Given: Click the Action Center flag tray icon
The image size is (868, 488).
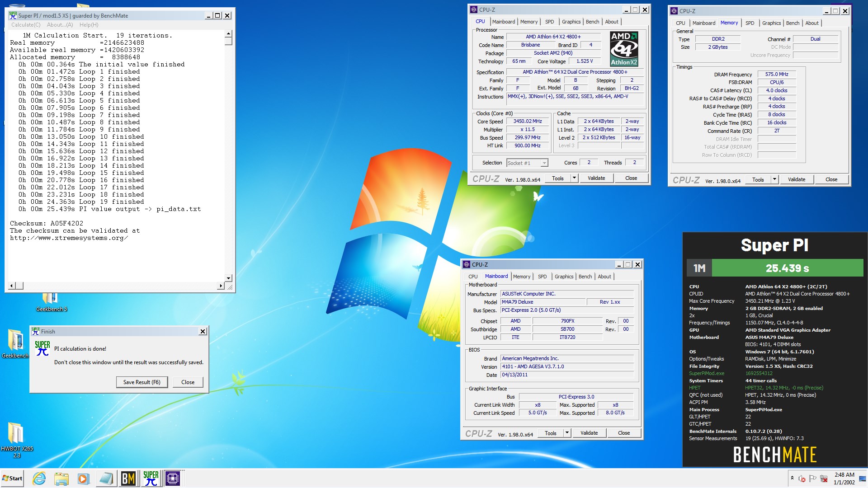Looking at the screenshot, I should (x=812, y=478).
